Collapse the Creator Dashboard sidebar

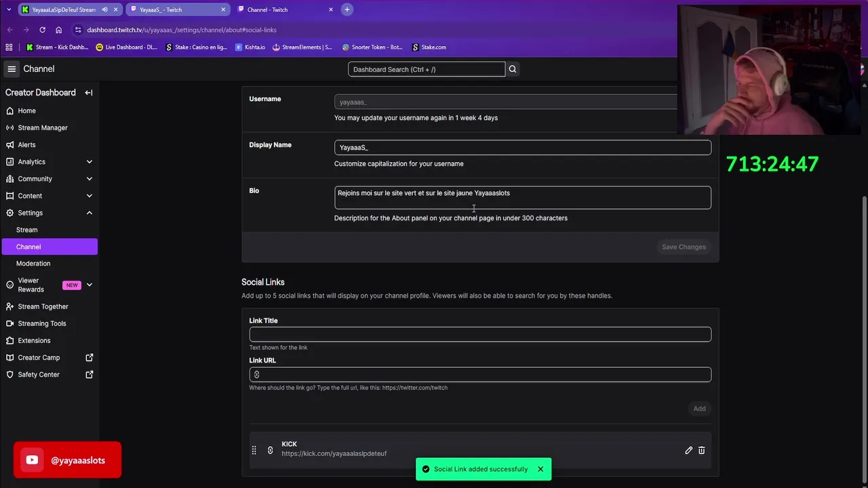pos(89,93)
